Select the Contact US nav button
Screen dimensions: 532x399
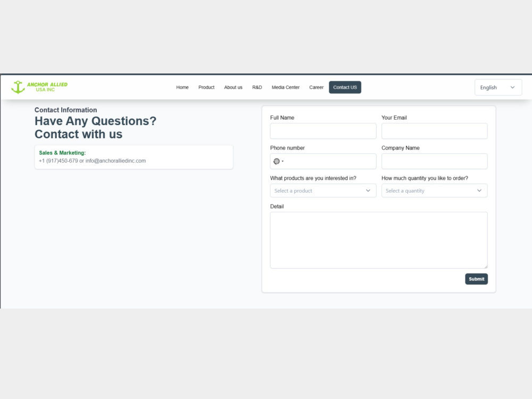tap(345, 87)
